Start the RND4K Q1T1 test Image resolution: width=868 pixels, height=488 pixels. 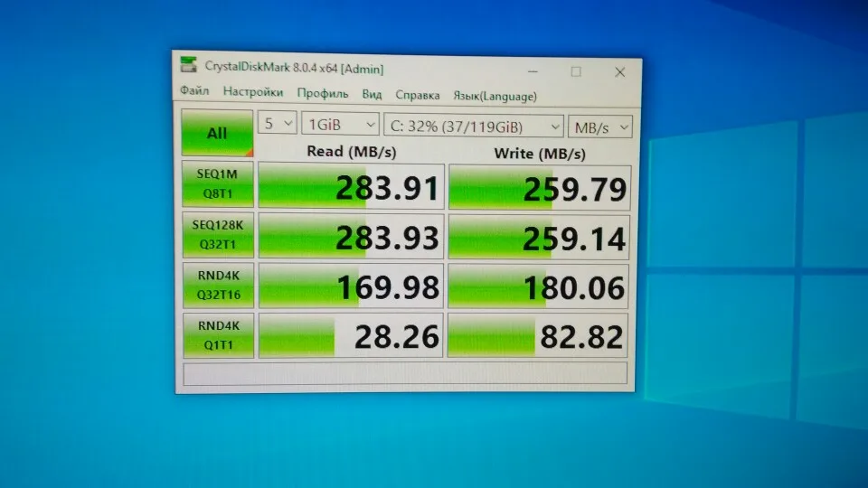tap(219, 335)
